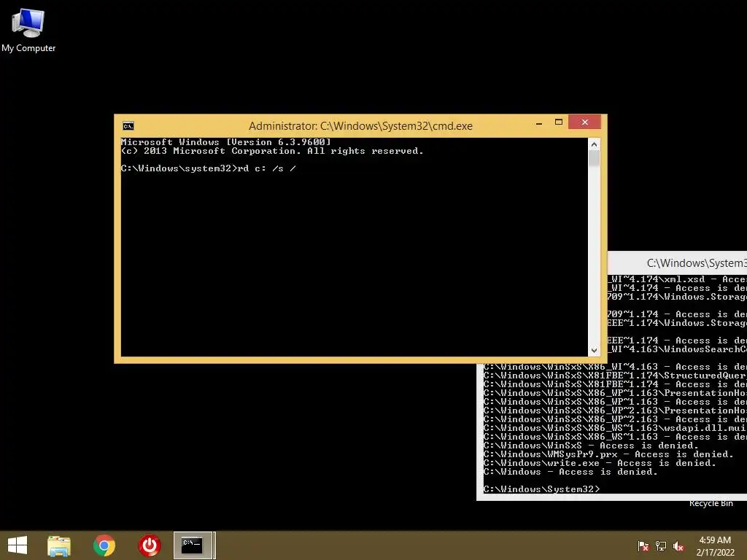Select the Recycle Bin desktop label
Image resolution: width=747 pixels, height=560 pixels.
[711, 503]
